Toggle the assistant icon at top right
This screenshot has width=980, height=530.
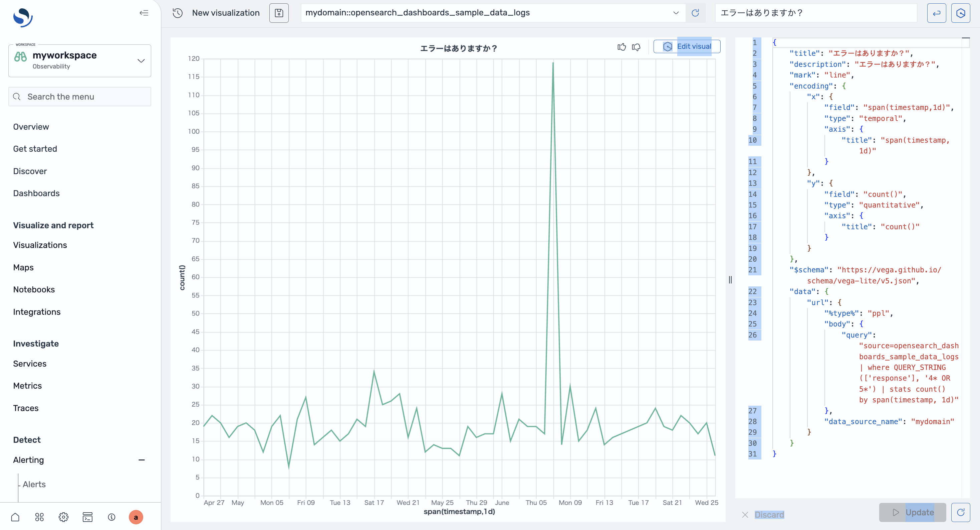[960, 13]
